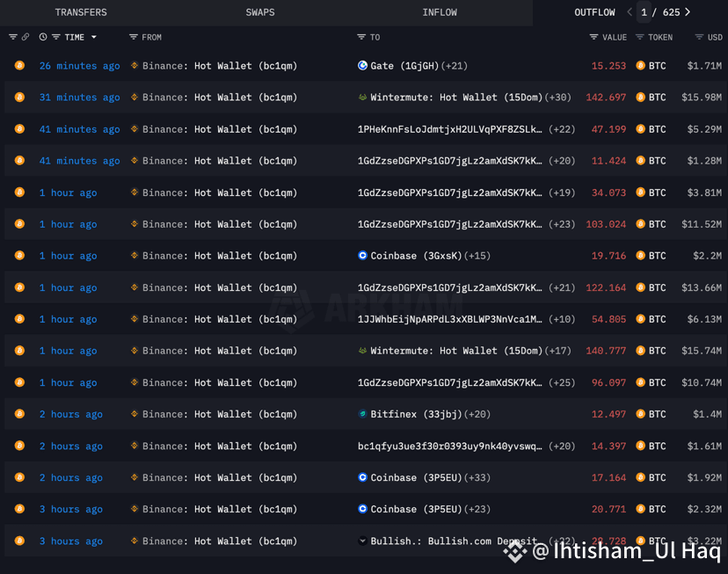728x574 pixels.
Task: Open Gate (1GjGH) recipient entity
Action: coord(404,66)
